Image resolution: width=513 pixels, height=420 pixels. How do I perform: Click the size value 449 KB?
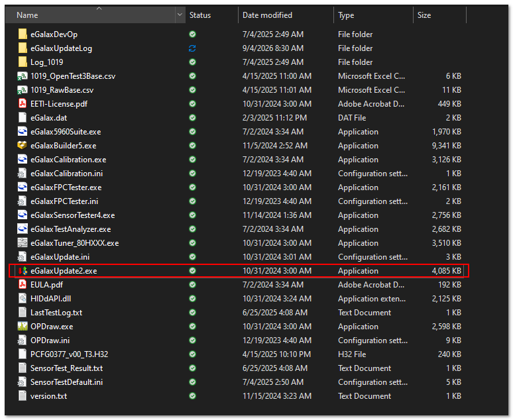pos(449,104)
